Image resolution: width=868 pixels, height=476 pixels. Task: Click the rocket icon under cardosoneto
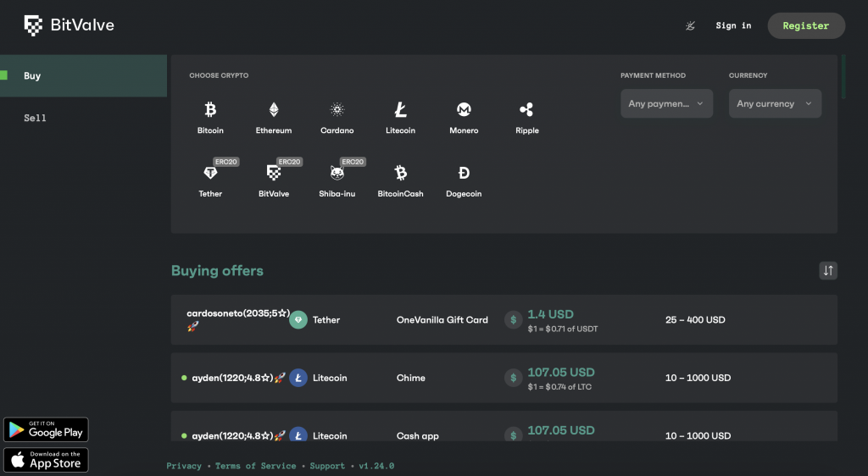pyautogui.click(x=192, y=327)
